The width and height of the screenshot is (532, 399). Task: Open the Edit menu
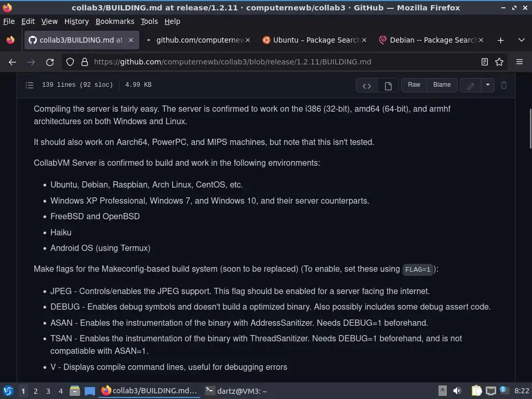[x=28, y=21]
